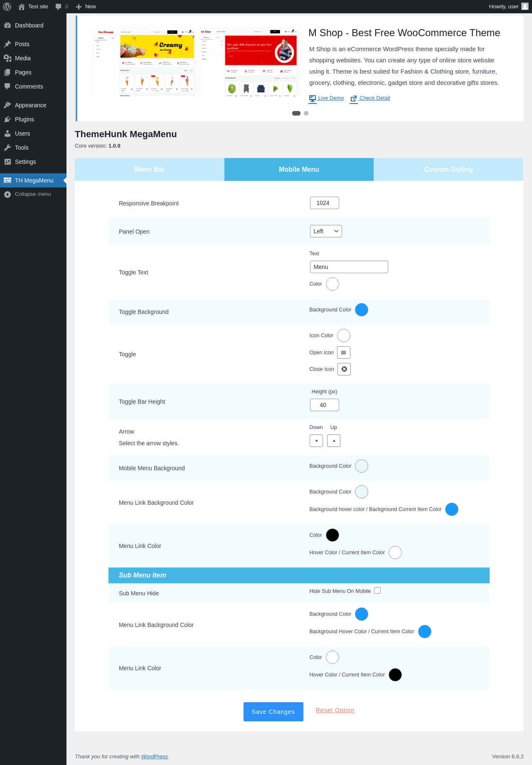Open the Appearance menu
The image size is (532, 765).
point(33,105)
